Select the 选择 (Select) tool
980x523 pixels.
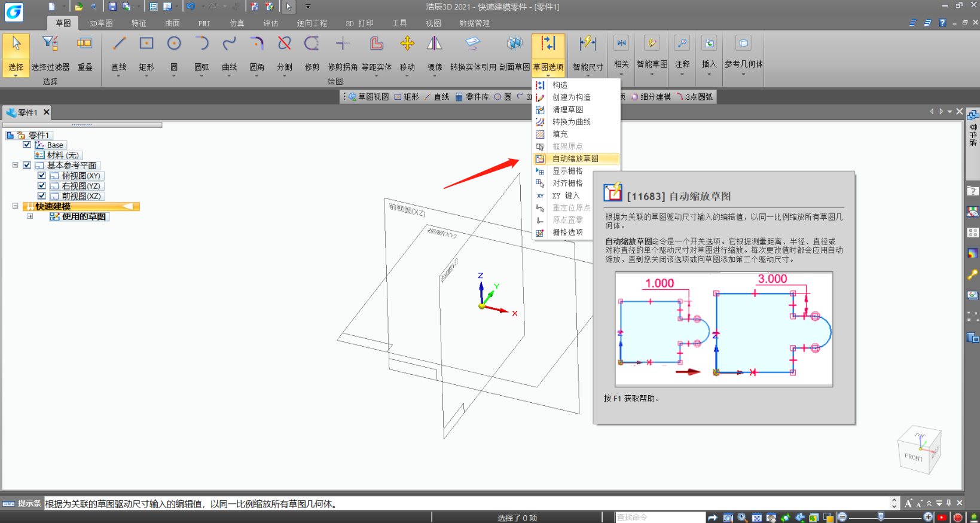tap(16, 54)
